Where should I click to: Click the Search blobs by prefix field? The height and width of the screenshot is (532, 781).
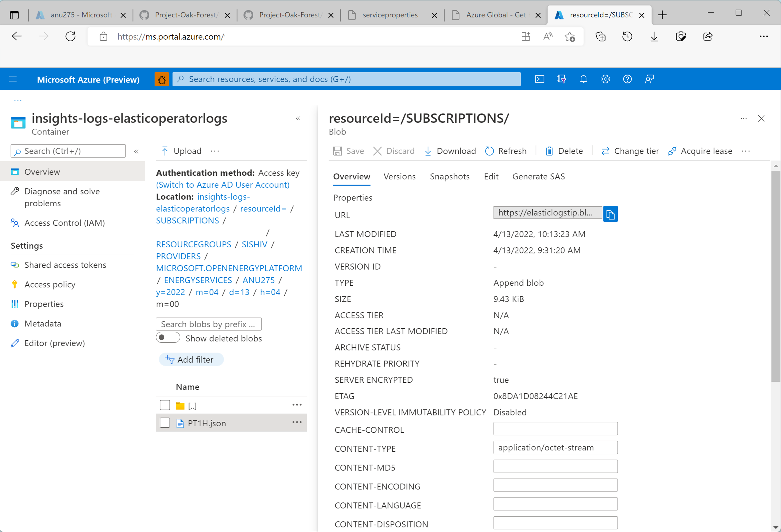pyautogui.click(x=208, y=324)
